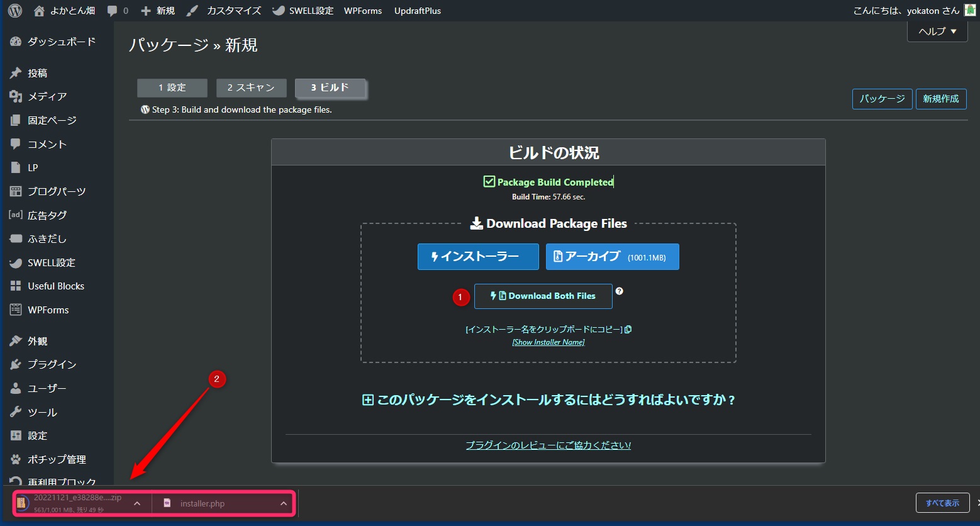
Task: Open the ヘルプ dropdown
Action: coord(937,31)
